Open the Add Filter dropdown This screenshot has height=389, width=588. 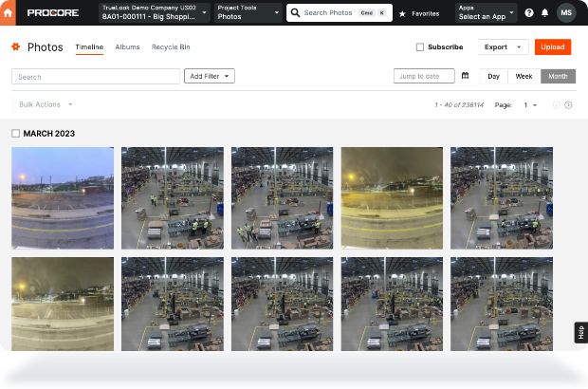coord(210,76)
